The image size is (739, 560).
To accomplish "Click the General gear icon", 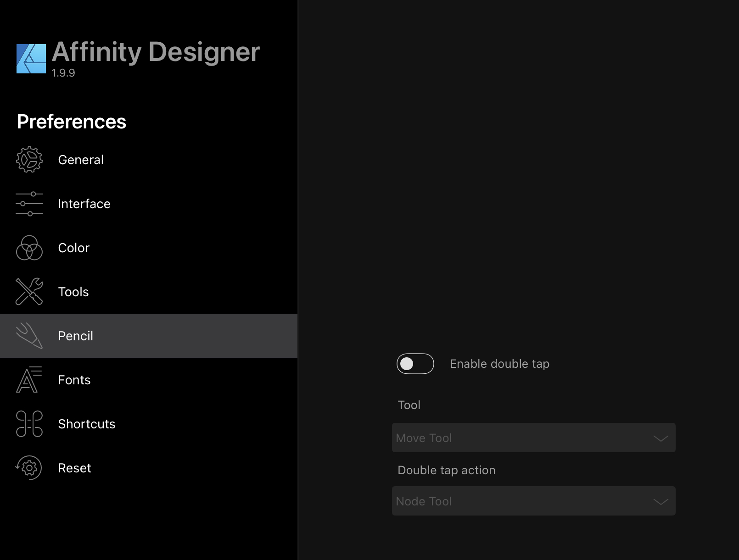I will tap(29, 160).
